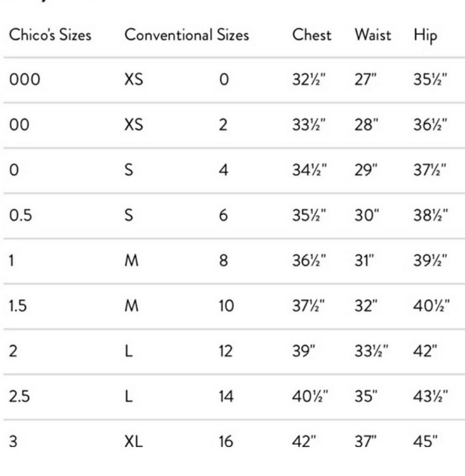Image resolution: width=465 pixels, height=476 pixels.
Task: Click the 1.5 Chico's size cell
Action: (x=18, y=306)
